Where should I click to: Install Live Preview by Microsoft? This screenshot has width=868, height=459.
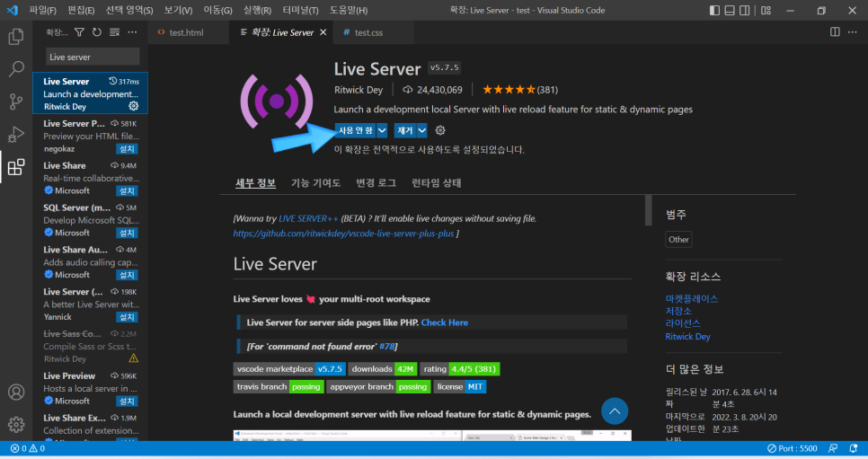click(x=127, y=402)
